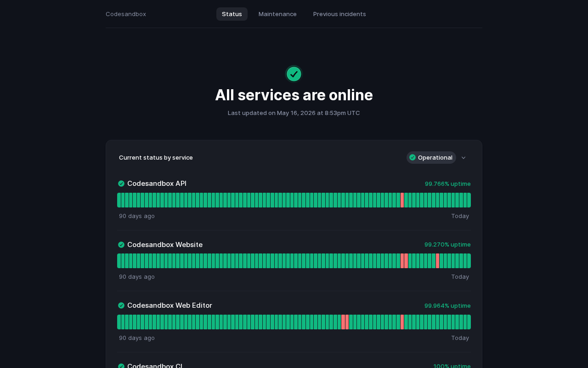588x368 pixels.
Task: Click the green check icon beside Codesandbox Web Editor
Action: pyautogui.click(x=121, y=305)
